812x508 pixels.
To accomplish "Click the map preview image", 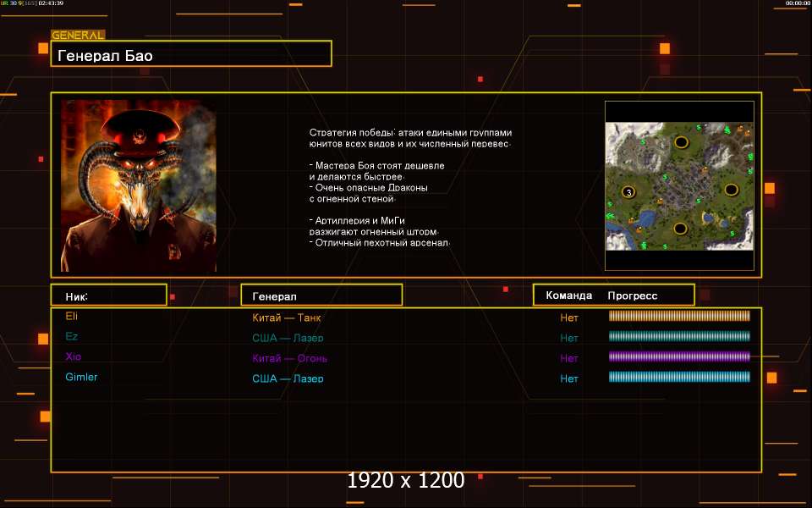I will point(679,186).
